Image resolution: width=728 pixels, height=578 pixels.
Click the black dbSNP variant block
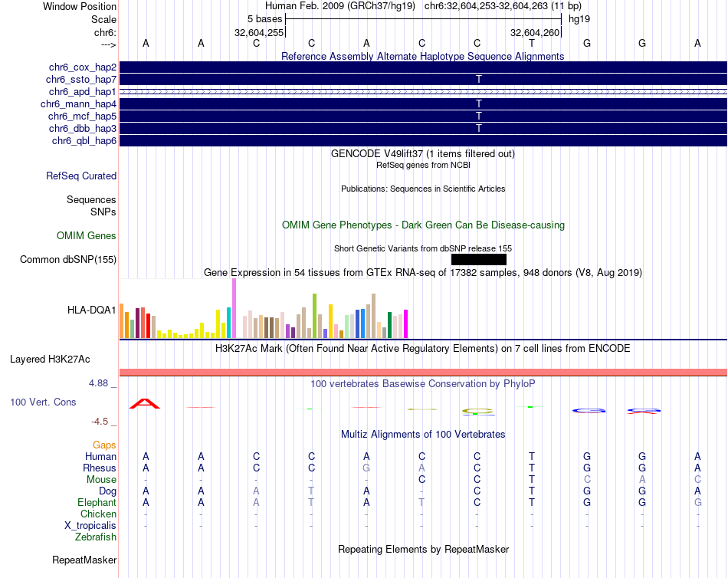click(x=479, y=259)
